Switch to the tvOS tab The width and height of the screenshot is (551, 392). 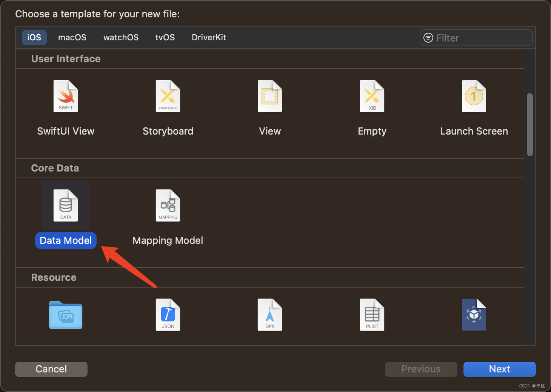point(165,37)
